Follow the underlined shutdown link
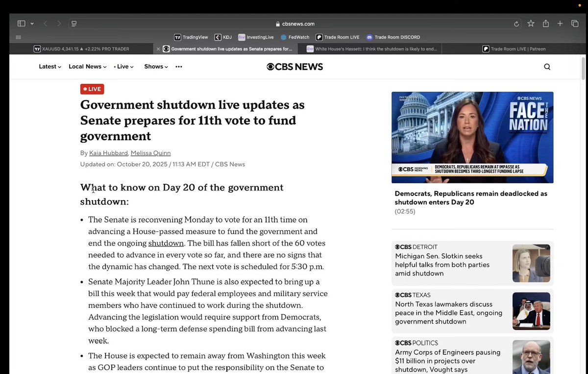 (166, 243)
